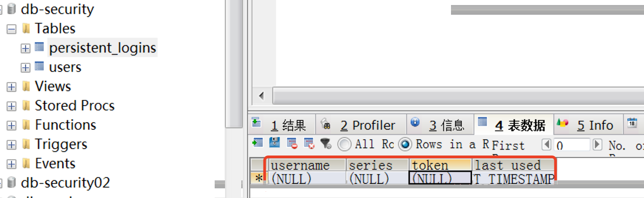Click the filter funnel icon
Image resolution: width=644 pixels, height=198 pixels.
tap(326, 144)
